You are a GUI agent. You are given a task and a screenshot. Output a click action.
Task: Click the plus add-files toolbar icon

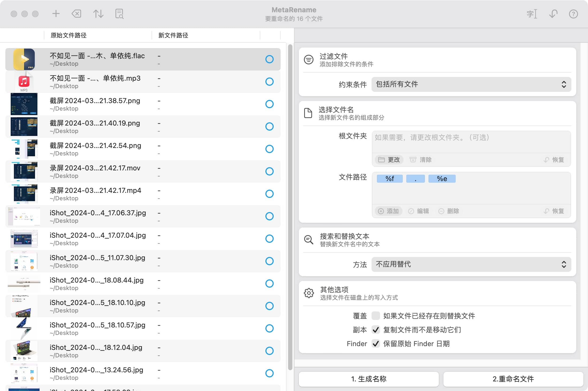56,14
